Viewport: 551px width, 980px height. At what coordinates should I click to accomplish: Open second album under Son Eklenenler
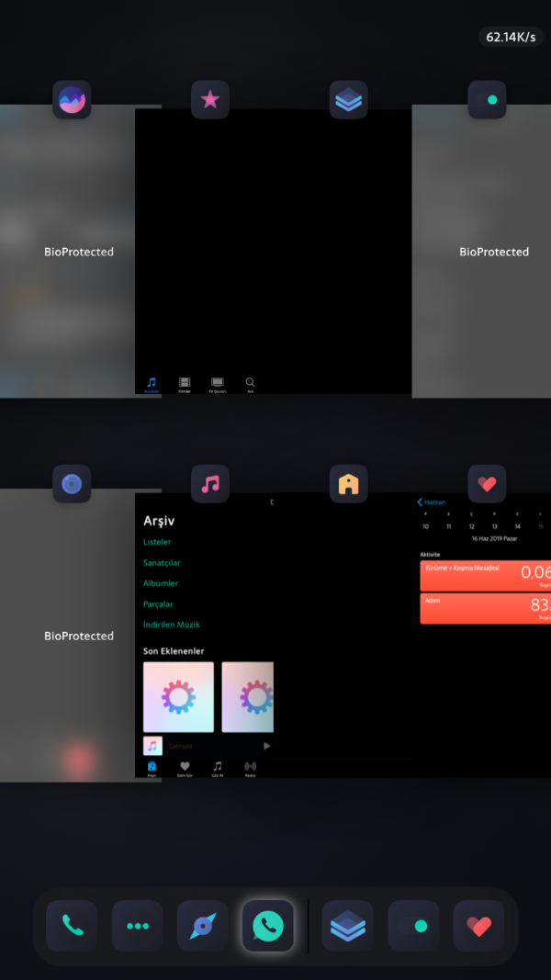(248, 697)
